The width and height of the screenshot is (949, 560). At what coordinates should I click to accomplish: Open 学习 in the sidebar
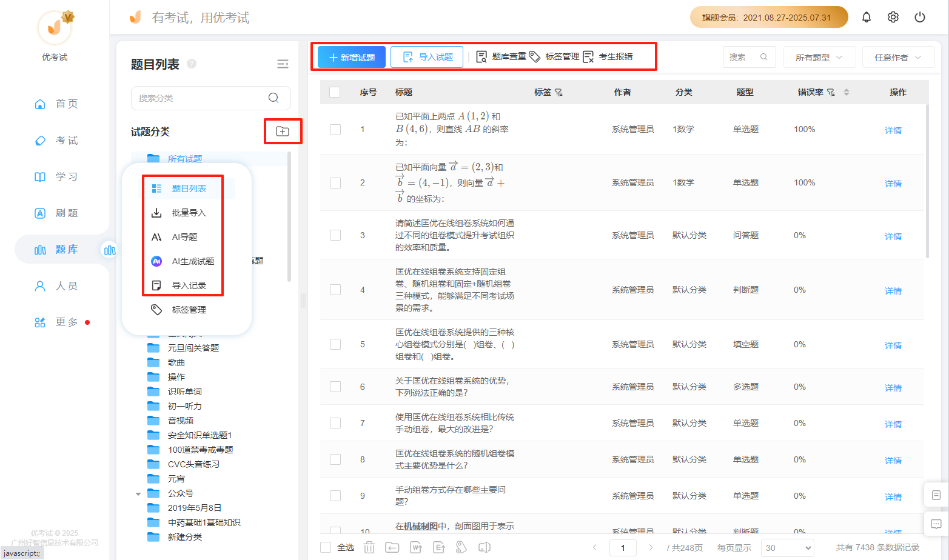click(x=56, y=176)
